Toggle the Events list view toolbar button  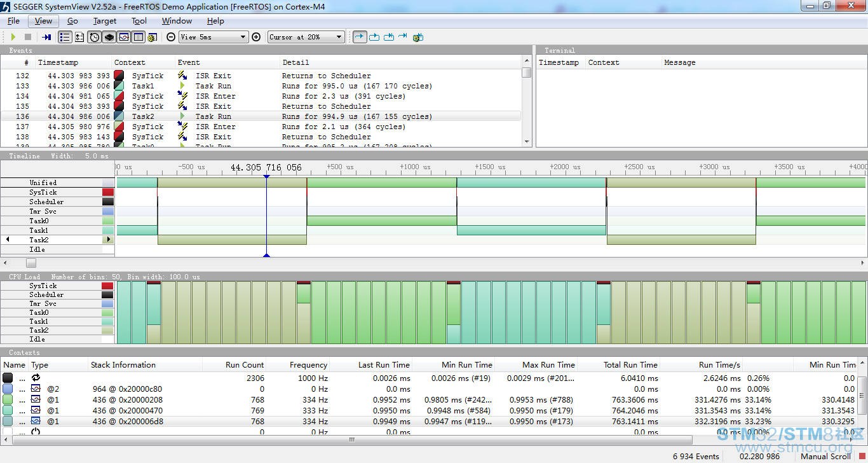[x=65, y=37]
